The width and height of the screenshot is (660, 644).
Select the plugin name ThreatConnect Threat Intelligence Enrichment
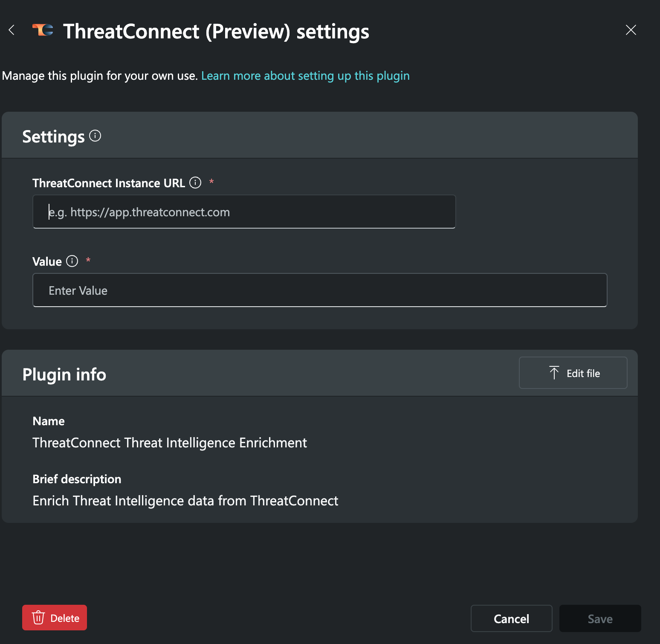pyautogui.click(x=169, y=443)
